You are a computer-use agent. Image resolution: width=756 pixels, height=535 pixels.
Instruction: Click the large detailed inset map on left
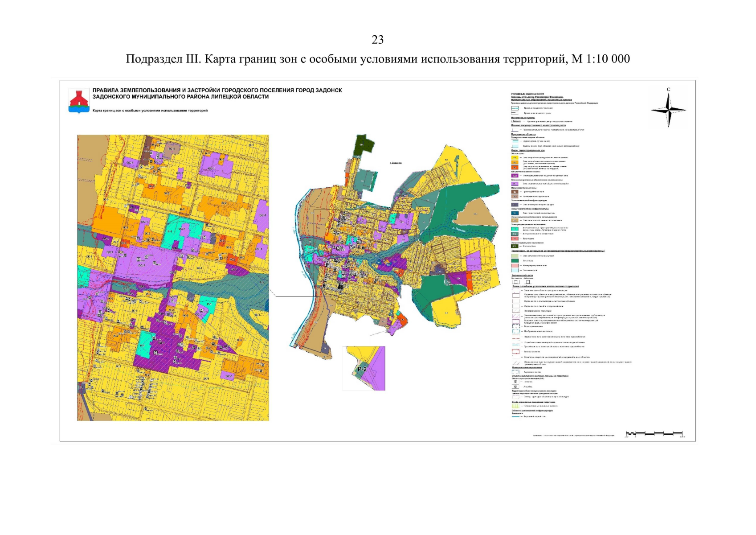click(x=173, y=278)
